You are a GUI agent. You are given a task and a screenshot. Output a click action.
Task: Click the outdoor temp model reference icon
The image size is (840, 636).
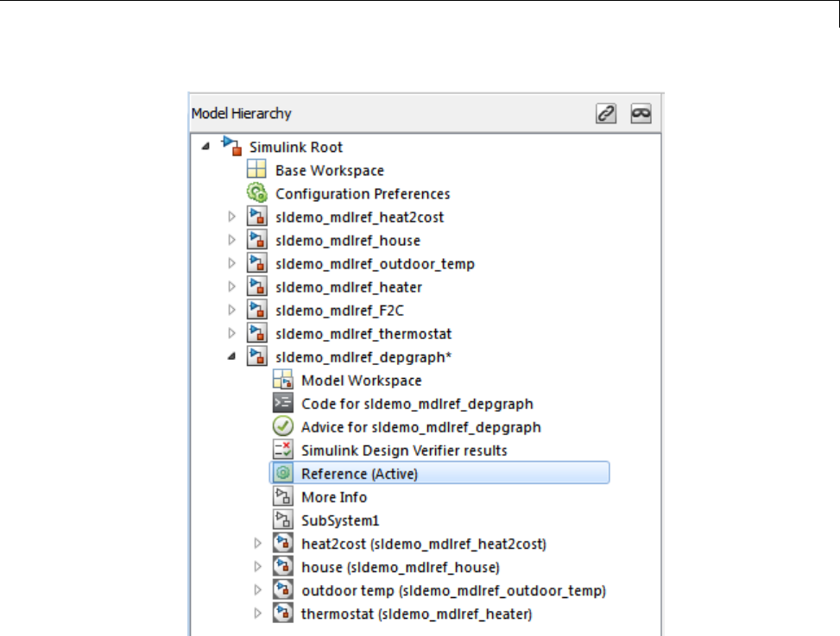[283, 590]
